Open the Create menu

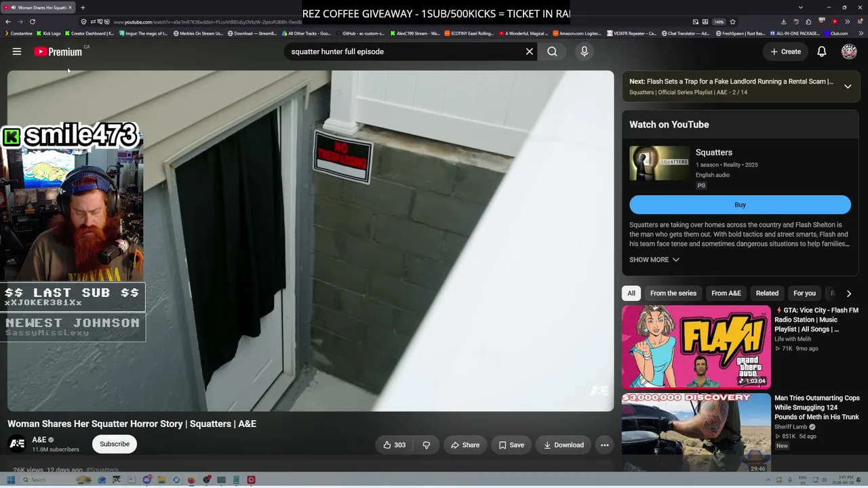pos(785,52)
